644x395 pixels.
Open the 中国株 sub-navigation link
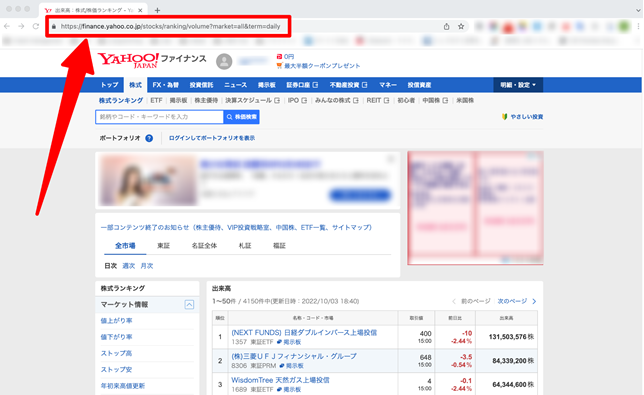point(435,101)
